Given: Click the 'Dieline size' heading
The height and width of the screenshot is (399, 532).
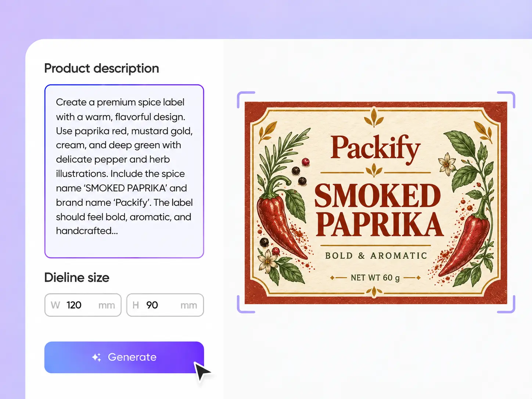Looking at the screenshot, I should pos(77,277).
